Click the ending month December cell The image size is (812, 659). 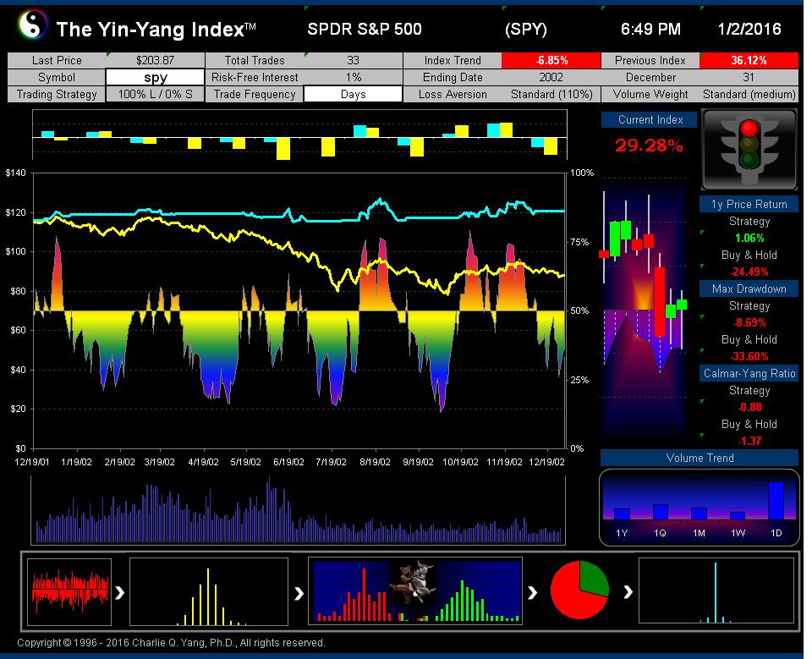[650, 77]
